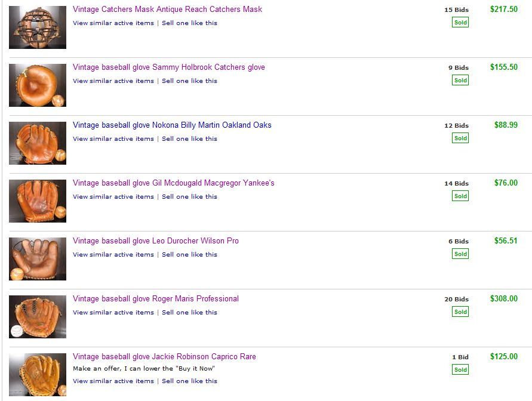This screenshot has height=401, width=532.
Task: Open the Nokona Billy Martin glove image
Action: tap(38, 143)
